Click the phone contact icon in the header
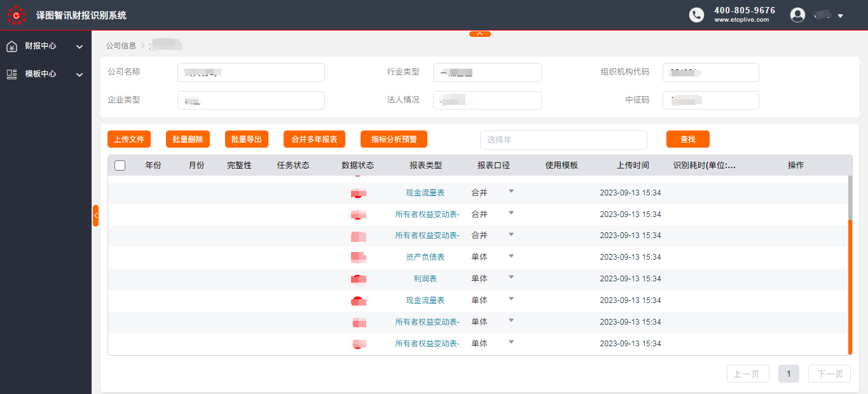868x394 pixels. click(x=696, y=15)
